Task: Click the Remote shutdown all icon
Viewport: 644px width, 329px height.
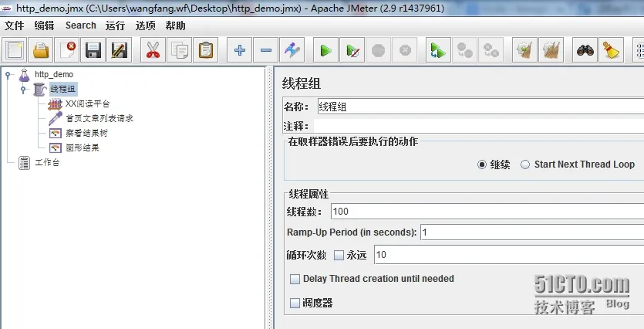Action: (x=491, y=50)
